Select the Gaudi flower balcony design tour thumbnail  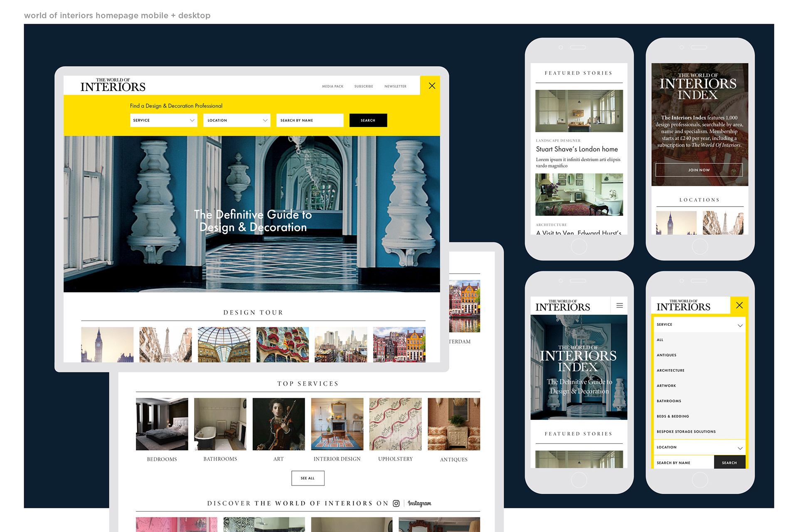283,345
